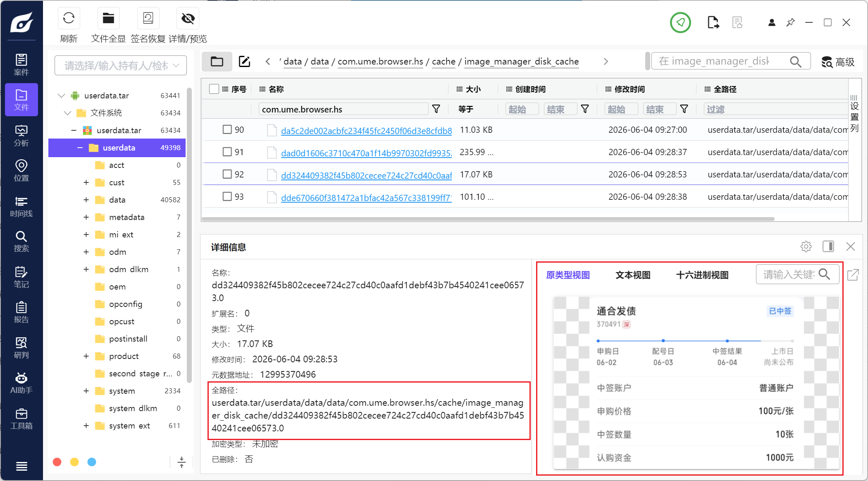Open preview in external window icon
The image size is (868, 481).
[x=853, y=275]
